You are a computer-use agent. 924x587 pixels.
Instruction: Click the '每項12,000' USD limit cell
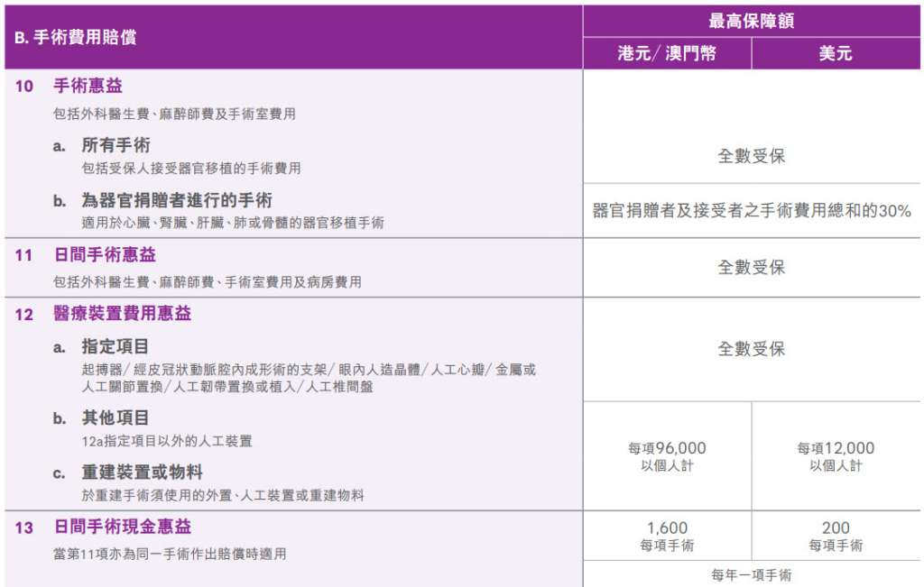(x=836, y=456)
